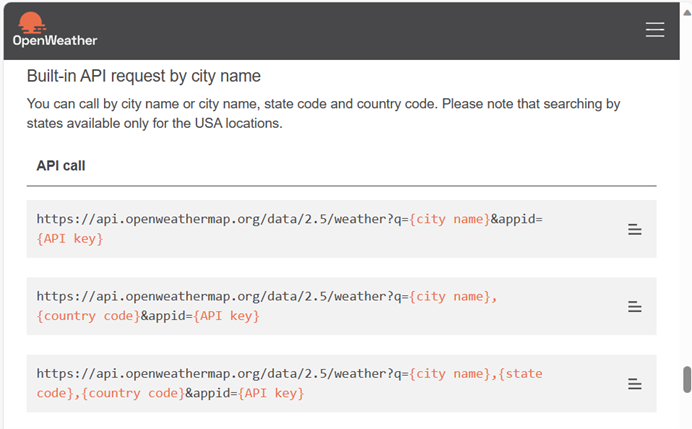This screenshot has width=692, height=429.
Task: Click the 'API call' label
Action: (x=61, y=166)
